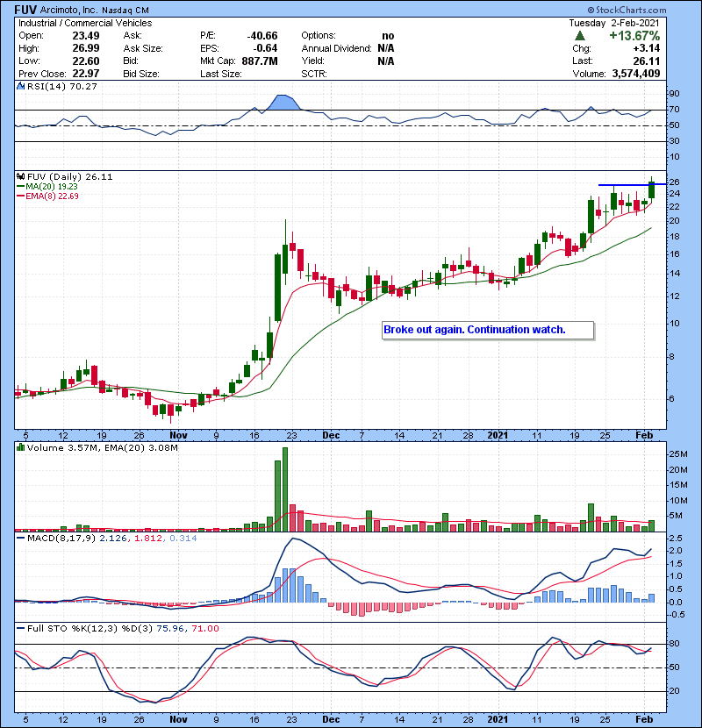702x728 pixels.
Task: Click the date Tuesday 2-Feb-2021
Action: tap(614, 23)
